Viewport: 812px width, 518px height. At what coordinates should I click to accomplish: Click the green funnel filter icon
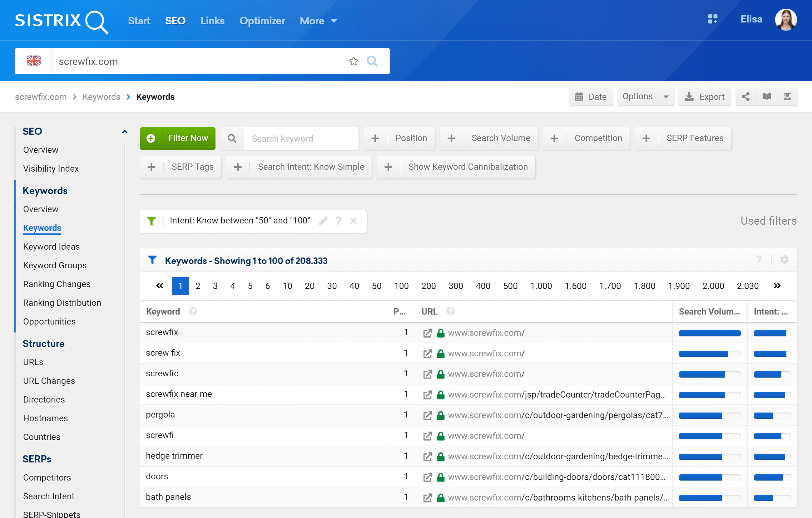151,221
